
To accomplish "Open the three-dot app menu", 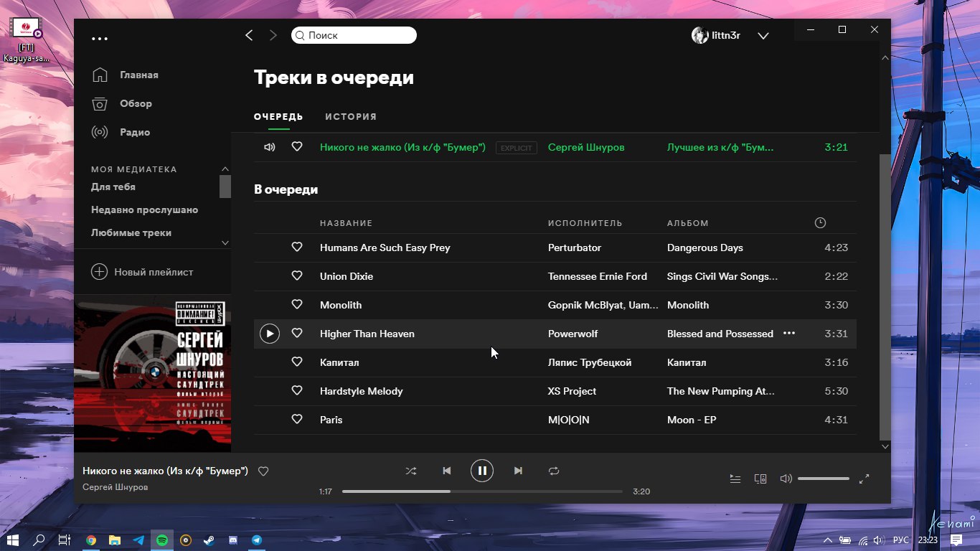I will point(100,39).
